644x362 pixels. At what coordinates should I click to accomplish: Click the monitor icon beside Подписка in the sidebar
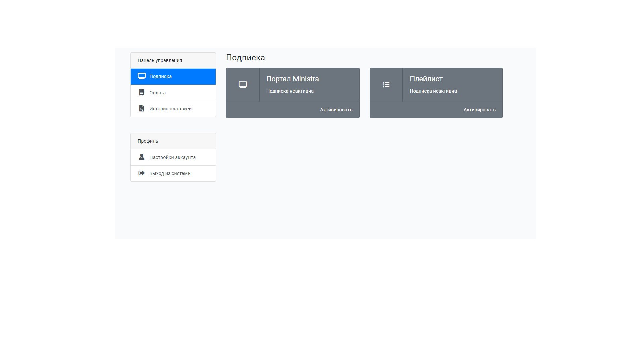(142, 76)
